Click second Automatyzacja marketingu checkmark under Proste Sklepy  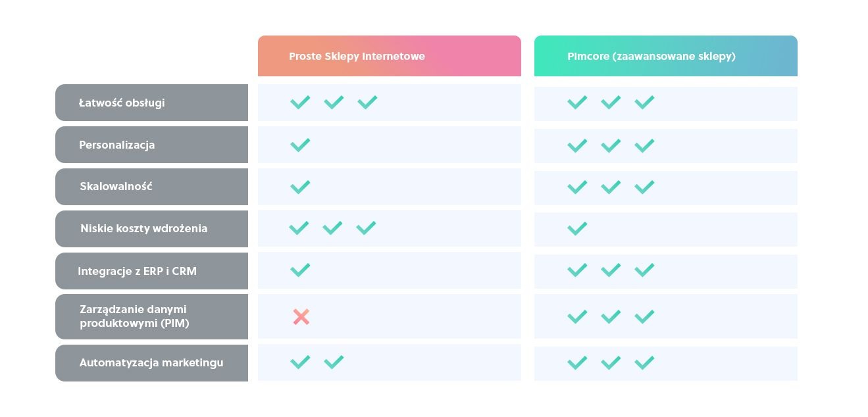(334, 362)
